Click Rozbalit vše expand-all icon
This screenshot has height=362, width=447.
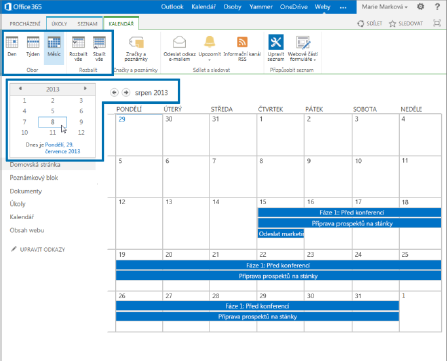click(78, 43)
